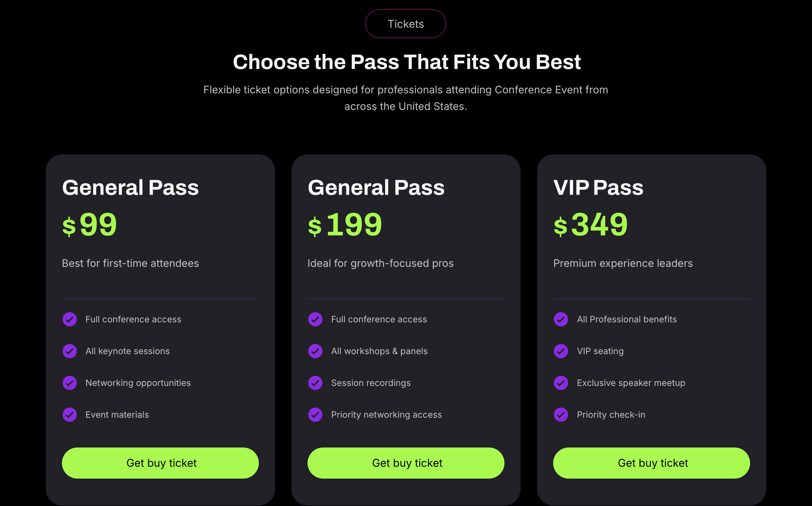Click the check beside Priority networking access

click(x=315, y=414)
